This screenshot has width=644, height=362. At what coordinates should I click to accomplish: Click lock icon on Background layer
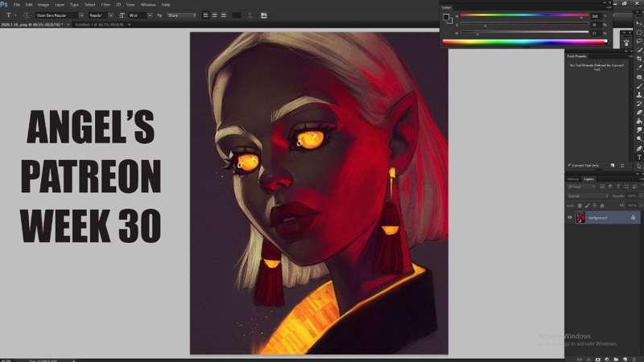coord(633,217)
